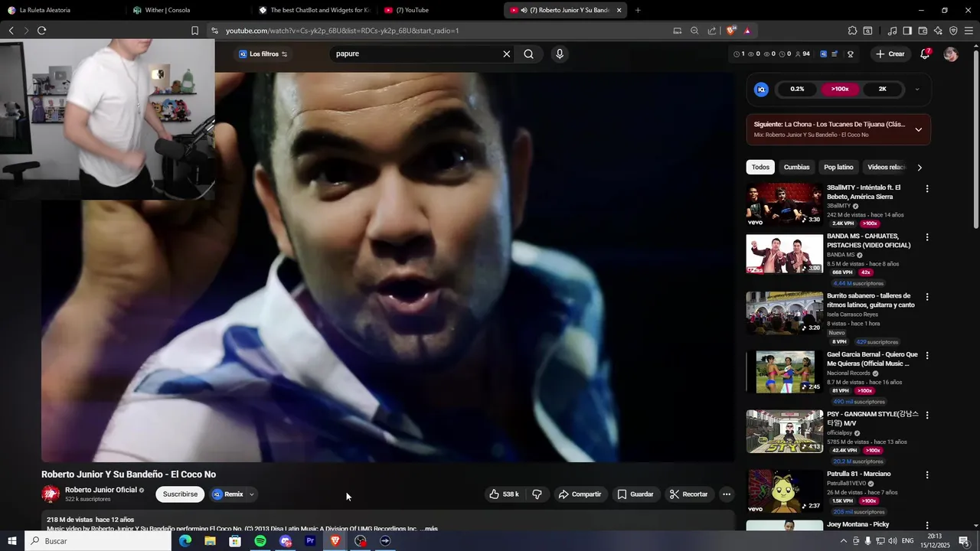Open Spotify from the Windows taskbar
The height and width of the screenshot is (551, 980).
(260, 541)
